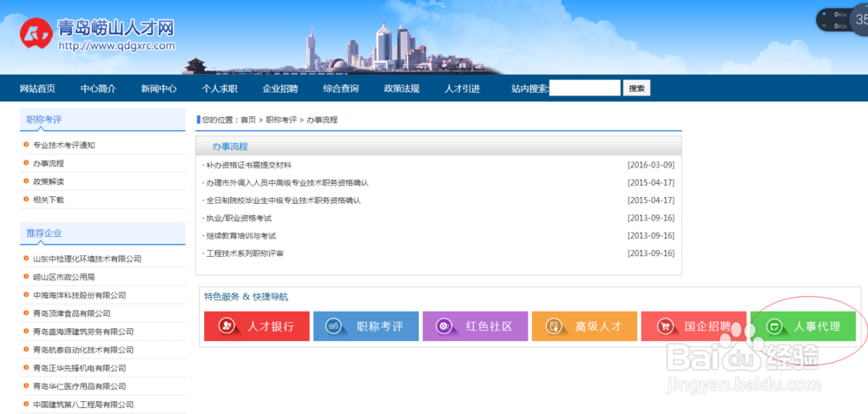Click the 青岛崂山人才网 header site title

115,28
